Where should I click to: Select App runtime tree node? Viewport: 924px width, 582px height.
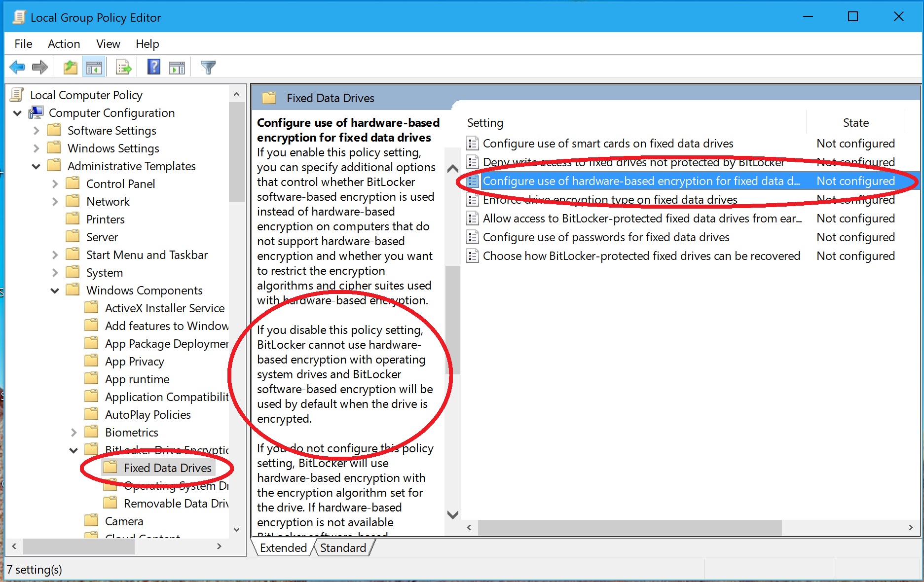[137, 379]
